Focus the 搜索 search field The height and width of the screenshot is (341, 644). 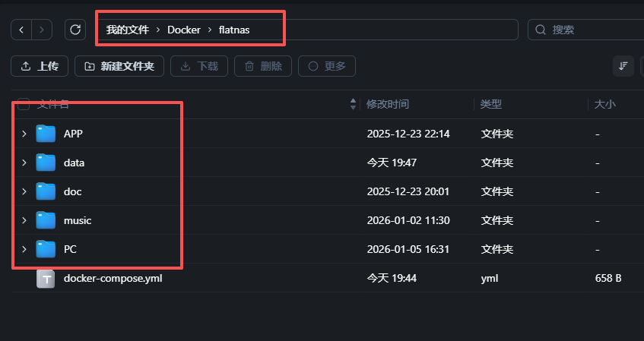(x=585, y=30)
